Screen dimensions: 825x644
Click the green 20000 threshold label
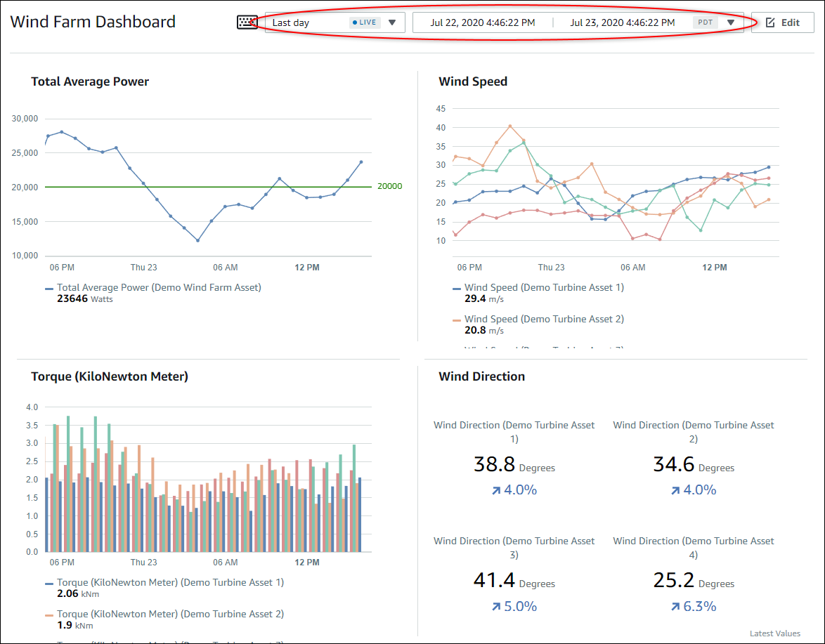(389, 186)
